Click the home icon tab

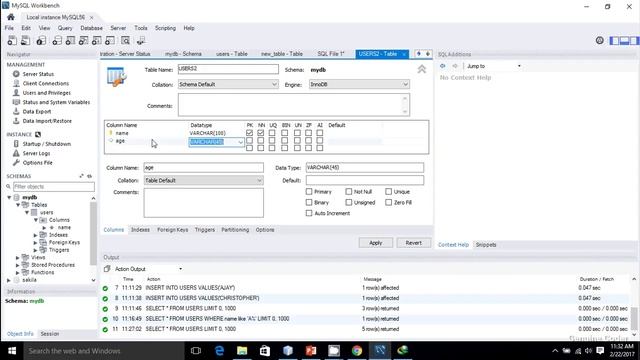point(11,17)
